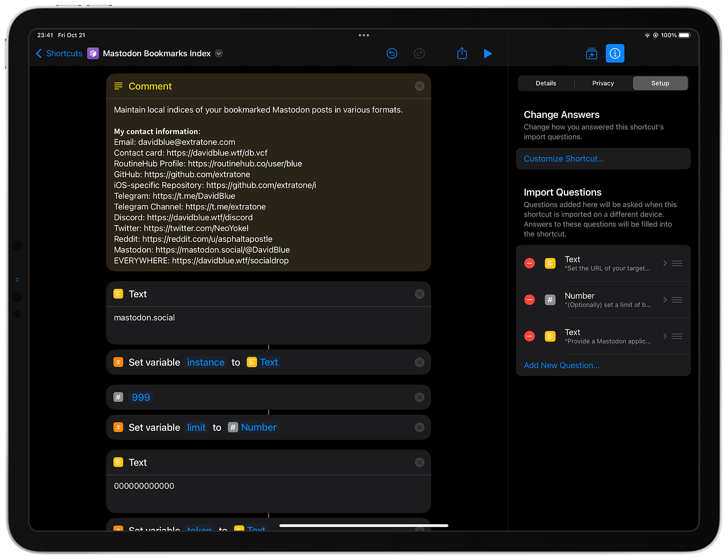This screenshot has height=560, width=728.
Task: Grab reorder handle of Number question
Action: click(677, 300)
